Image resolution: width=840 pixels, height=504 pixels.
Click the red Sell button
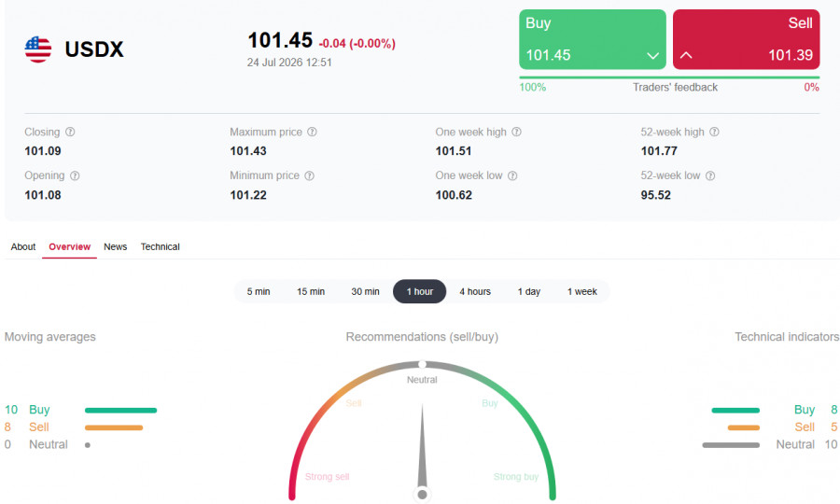(747, 39)
